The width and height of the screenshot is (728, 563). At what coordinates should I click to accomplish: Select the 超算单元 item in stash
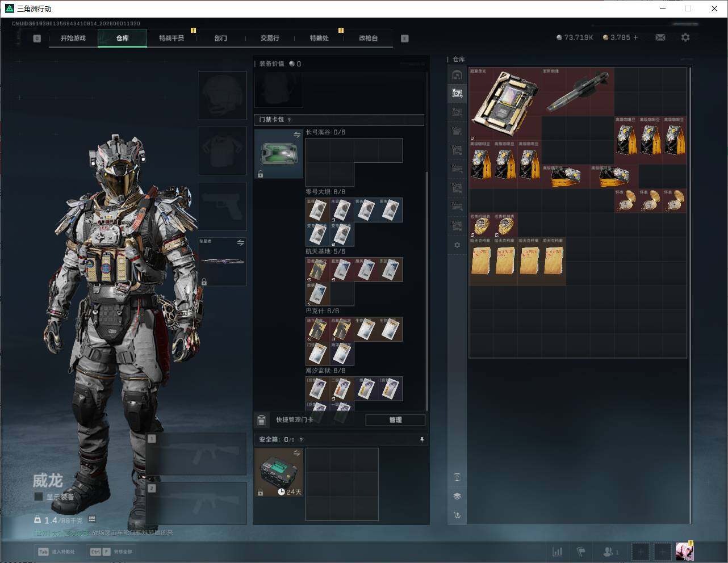[505, 104]
